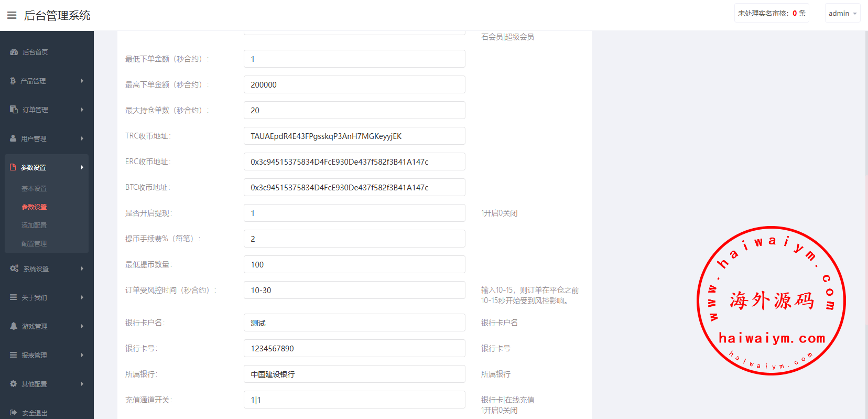868x419 pixels.
Task: Click the gears icon beside 系统设置
Action: (14, 268)
